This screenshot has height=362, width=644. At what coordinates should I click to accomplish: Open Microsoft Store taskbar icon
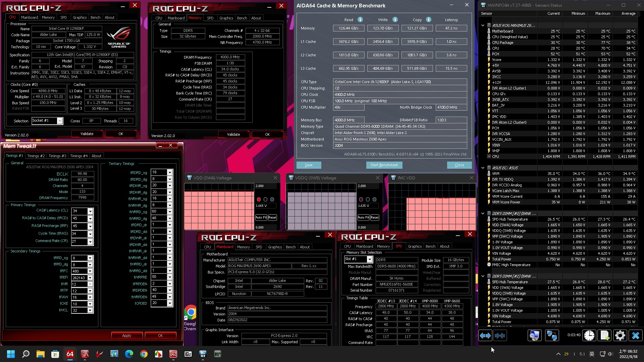click(55, 354)
